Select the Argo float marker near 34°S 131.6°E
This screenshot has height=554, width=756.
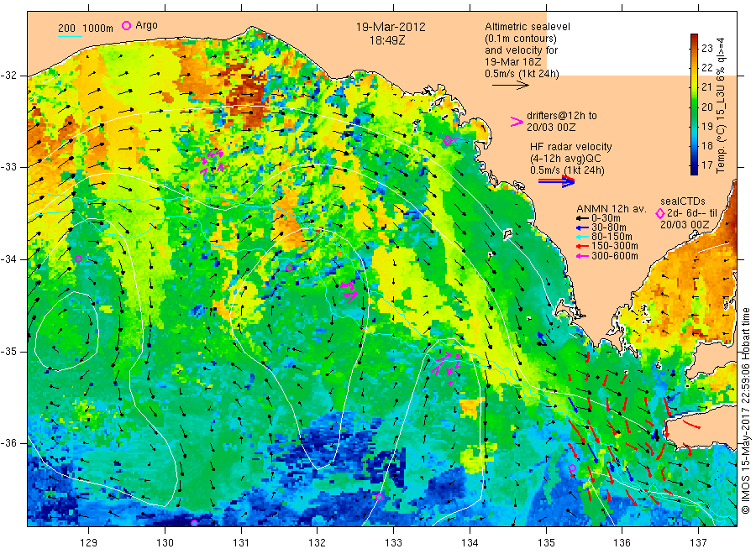(289, 269)
